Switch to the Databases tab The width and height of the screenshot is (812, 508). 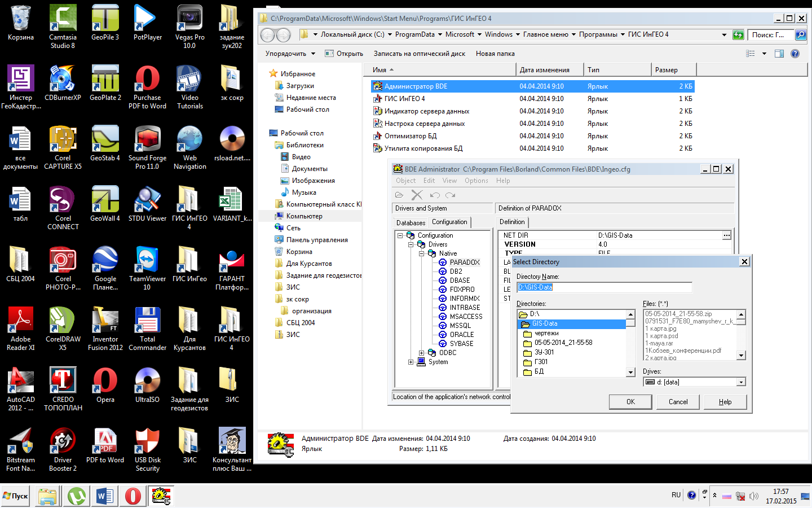[x=411, y=223]
